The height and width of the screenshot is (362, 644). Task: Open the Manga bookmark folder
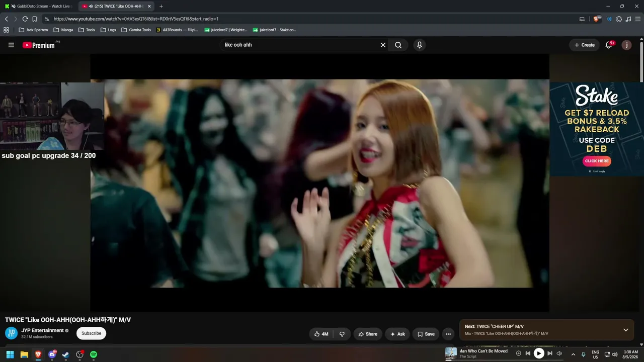pos(63,30)
